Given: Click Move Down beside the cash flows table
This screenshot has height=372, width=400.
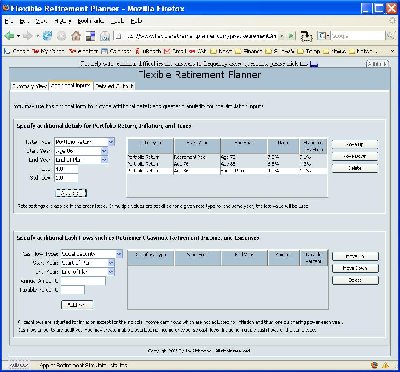Looking at the screenshot, I should pos(355,268).
